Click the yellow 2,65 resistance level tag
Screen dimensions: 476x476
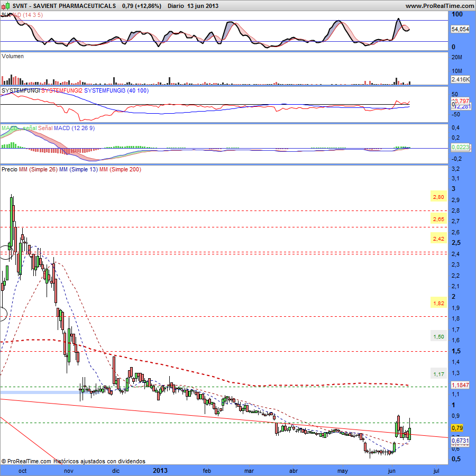pyautogui.click(x=438, y=219)
